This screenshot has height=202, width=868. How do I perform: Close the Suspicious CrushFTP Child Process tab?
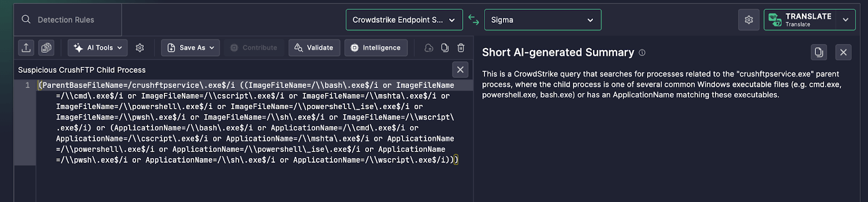[460, 70]
